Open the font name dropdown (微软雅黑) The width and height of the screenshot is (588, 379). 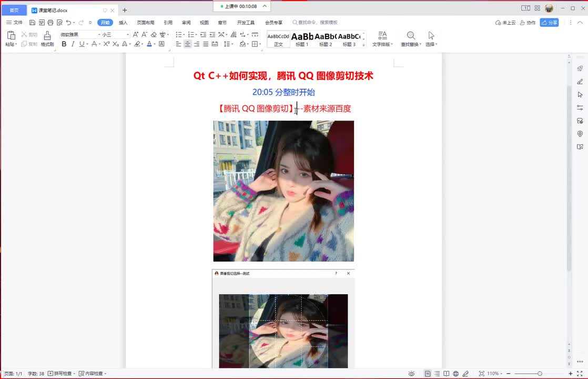coord(99,35)
